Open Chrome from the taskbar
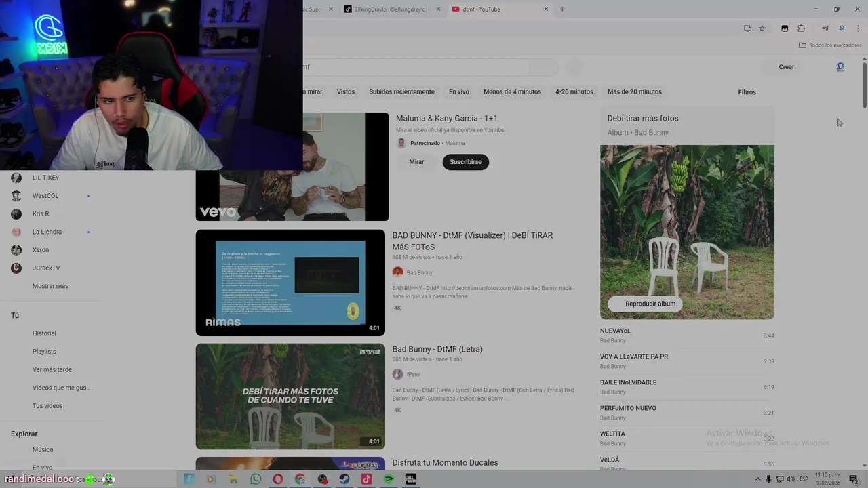This screenshot has height=488, width=868. [300, 479]
